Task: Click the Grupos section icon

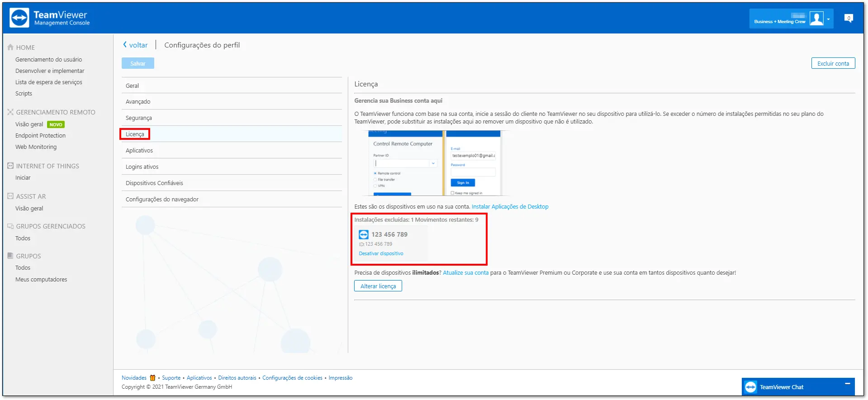Action: pos(10,256)
